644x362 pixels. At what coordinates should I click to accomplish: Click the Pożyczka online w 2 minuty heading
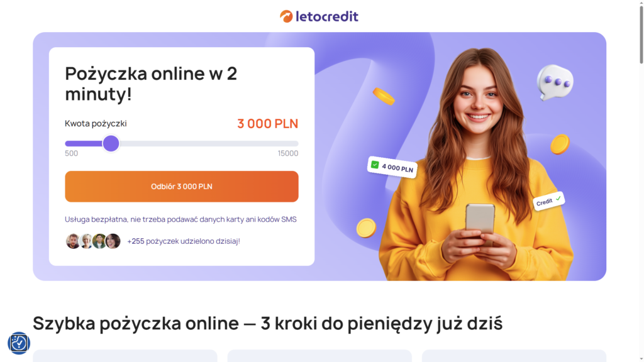[x=151, y=84]
